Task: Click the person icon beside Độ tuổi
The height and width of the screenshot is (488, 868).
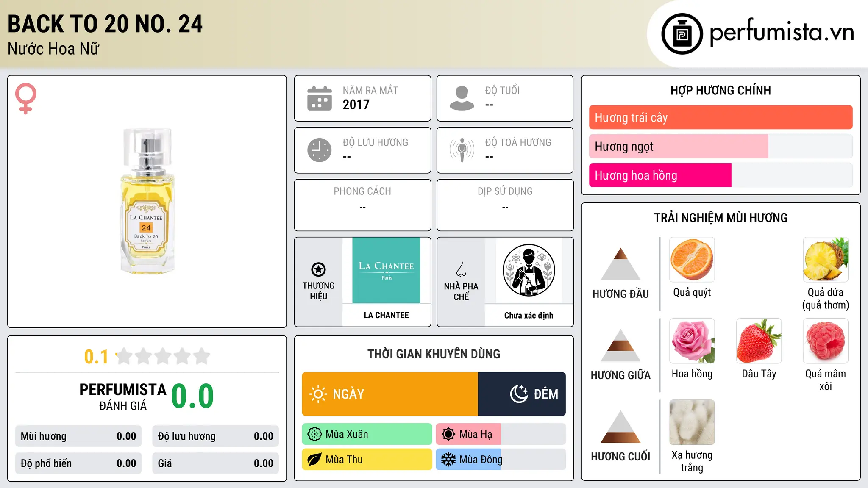Action: (462, 98)
